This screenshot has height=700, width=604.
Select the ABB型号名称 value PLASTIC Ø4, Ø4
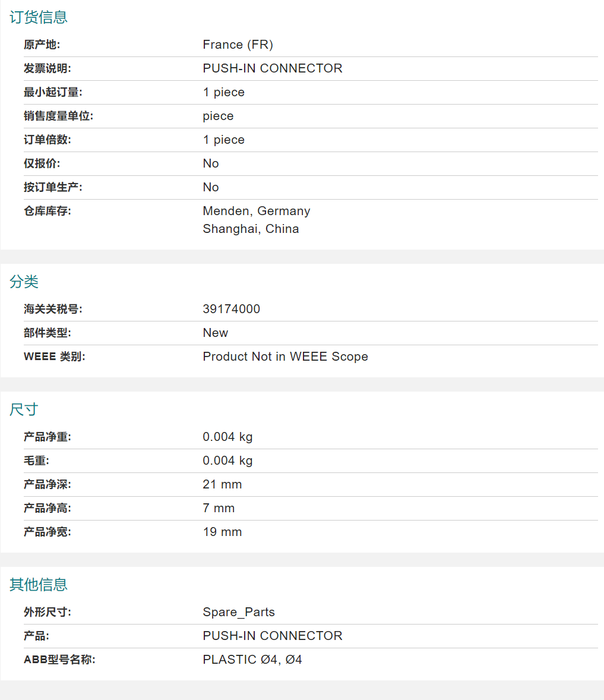[252, 660]
